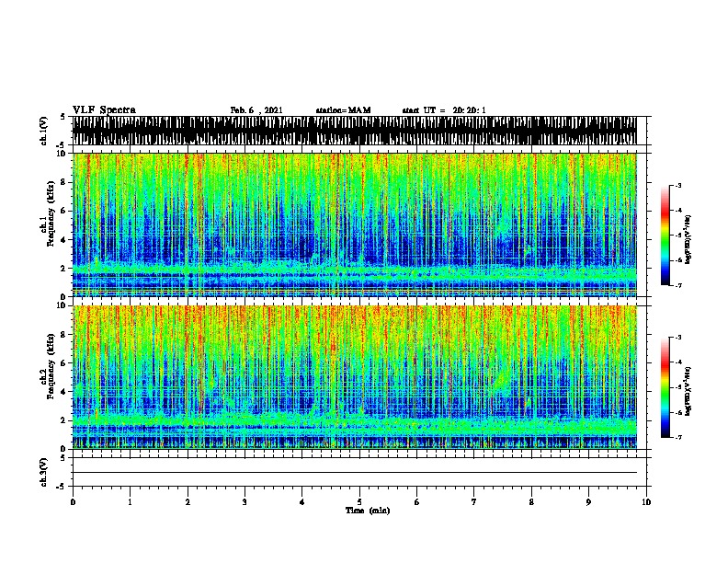This screenshot has height=563, width=728.
Task: Click the "-3" label on ch.1 color bar
Action: (x=678, y=185)
